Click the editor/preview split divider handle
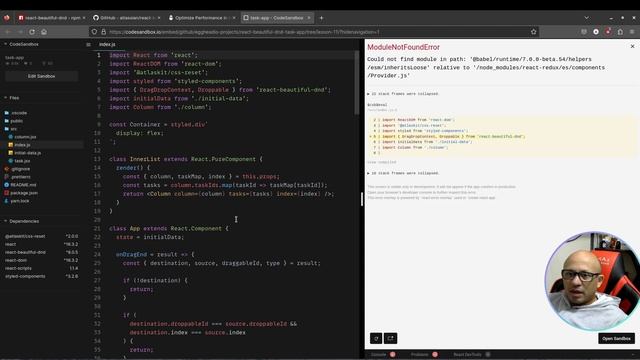The image size is (640, 360). pyautogui.click(x=362, y=199)
